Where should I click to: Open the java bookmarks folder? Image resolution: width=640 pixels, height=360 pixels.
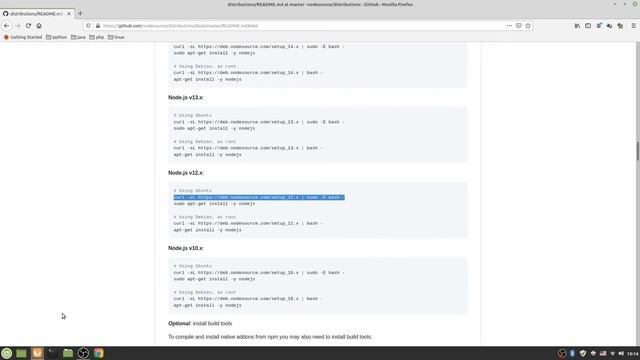pos(78,37)
